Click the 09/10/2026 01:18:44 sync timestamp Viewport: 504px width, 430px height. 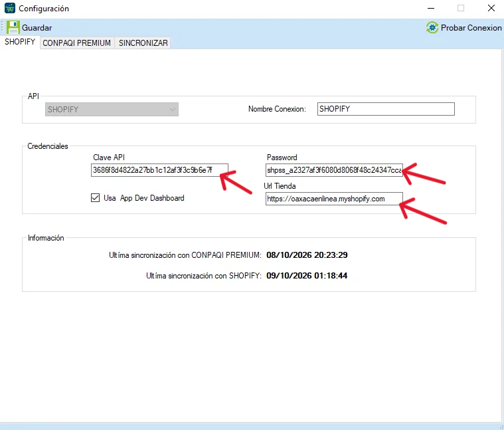point(307,276)
